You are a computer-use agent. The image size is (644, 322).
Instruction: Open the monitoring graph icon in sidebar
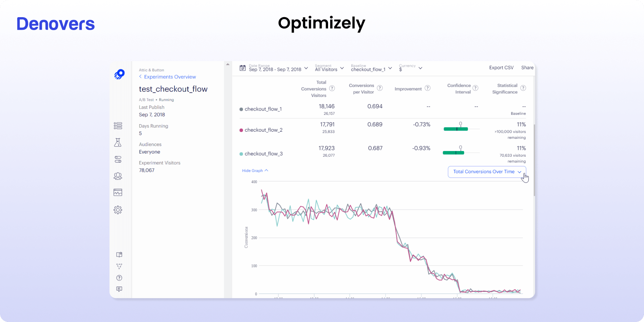pyautogui.click(x=118, y=192)
